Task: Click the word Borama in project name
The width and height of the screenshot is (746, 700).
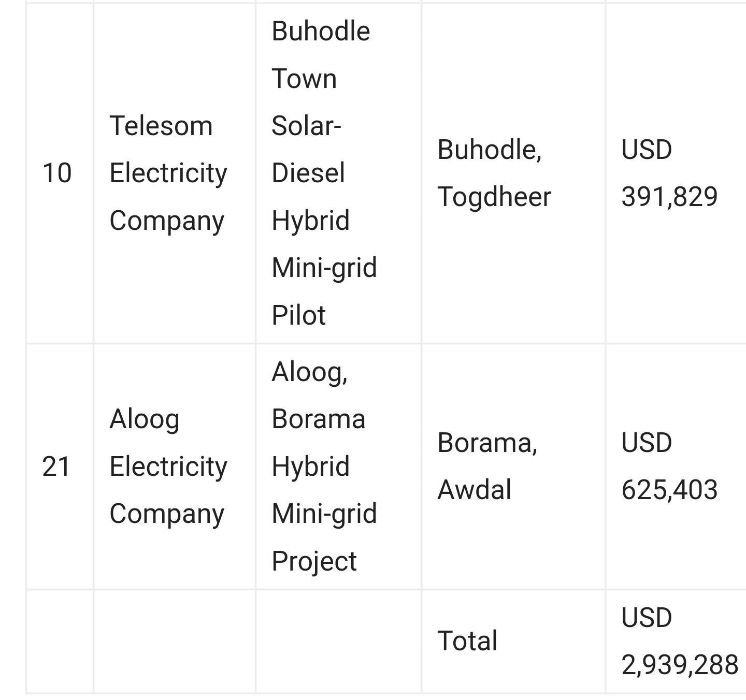Action: [x=319, y=419]
